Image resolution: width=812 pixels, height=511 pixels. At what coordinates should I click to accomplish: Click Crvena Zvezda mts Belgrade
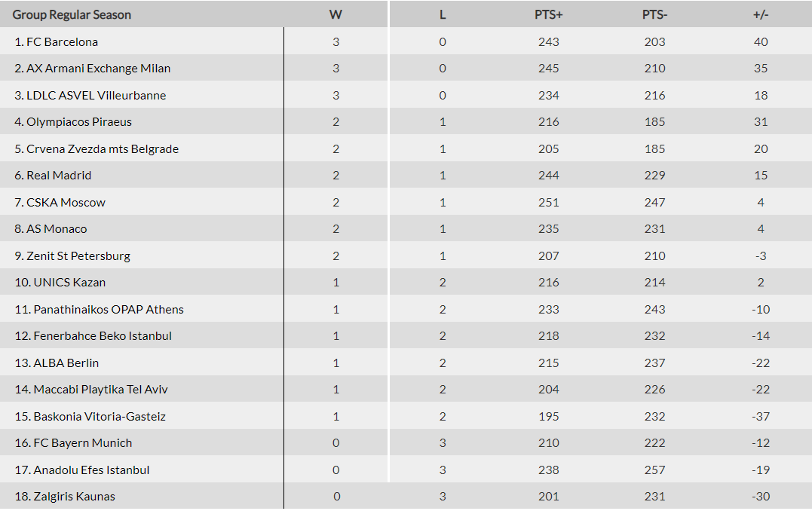[103, 149]
